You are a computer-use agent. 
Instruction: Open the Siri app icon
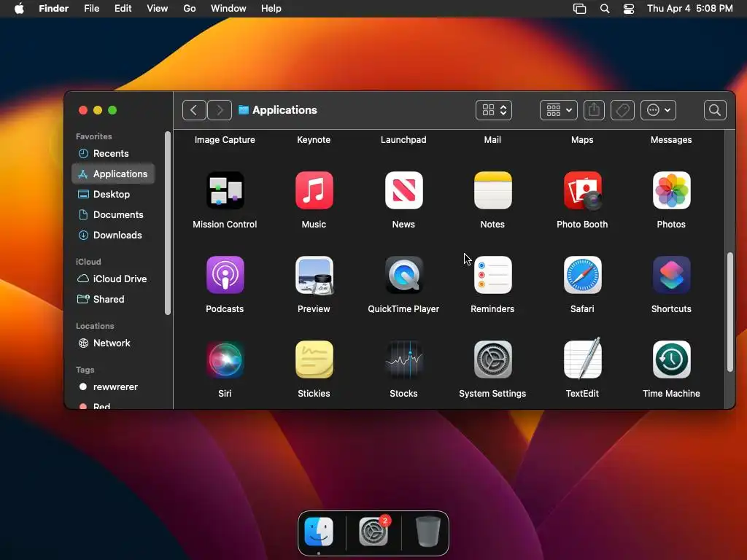225,359
